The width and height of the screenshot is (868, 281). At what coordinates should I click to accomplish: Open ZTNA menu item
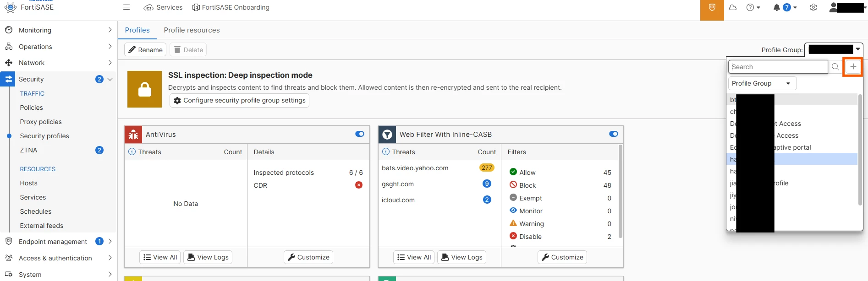(28, 150)
